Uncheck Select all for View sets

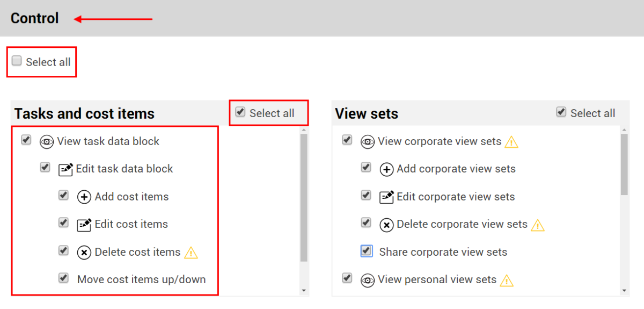(561, 112)
